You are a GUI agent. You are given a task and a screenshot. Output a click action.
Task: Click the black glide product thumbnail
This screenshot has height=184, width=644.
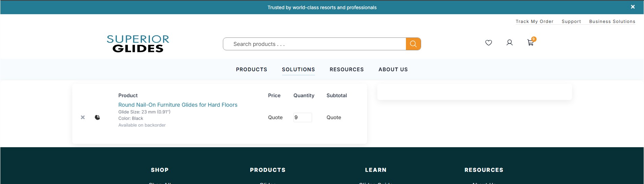click(97, 117)
